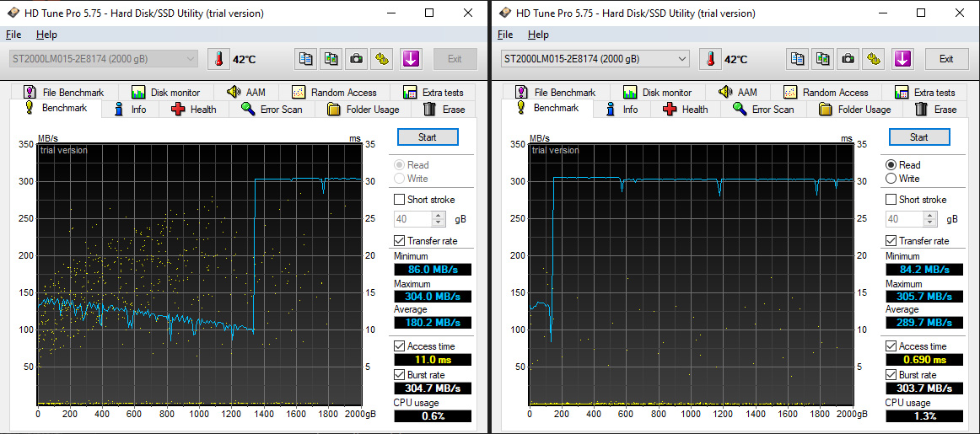The height and width of the screenshot is (434, 980).
Task: Toggle Transfer rate checkbox in left window
Action: tap(399, 240)
